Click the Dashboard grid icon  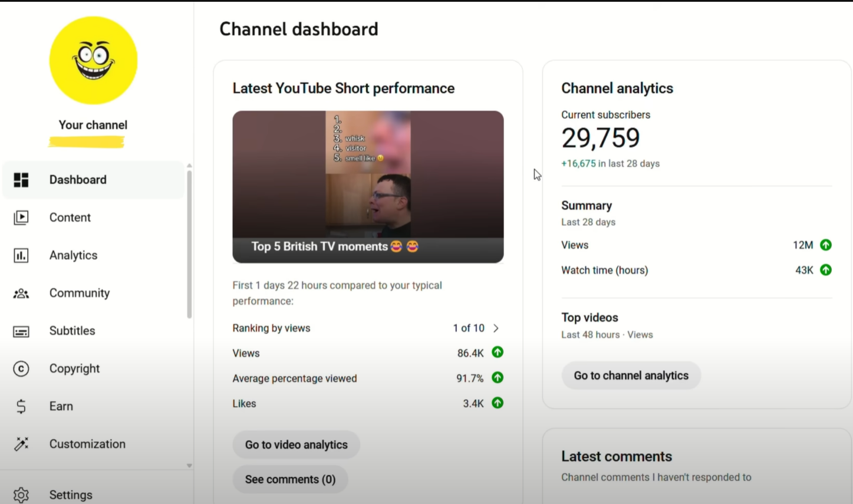[21, 180]
